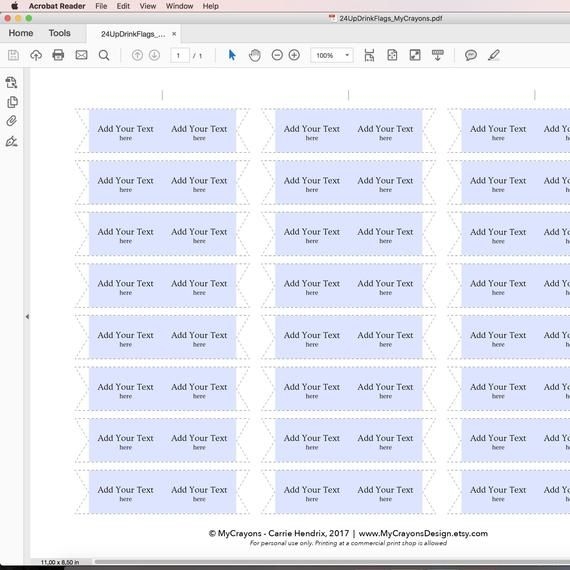The width and height of the screenshot is (570, 570).
Task: Click the page number input field
Action: pos(180,56)
